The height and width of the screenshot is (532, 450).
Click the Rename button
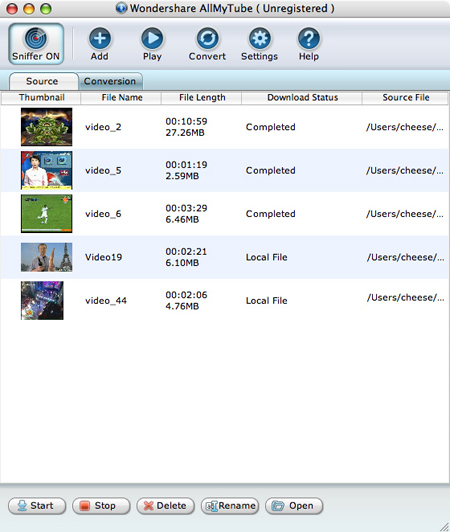[230, 506]
